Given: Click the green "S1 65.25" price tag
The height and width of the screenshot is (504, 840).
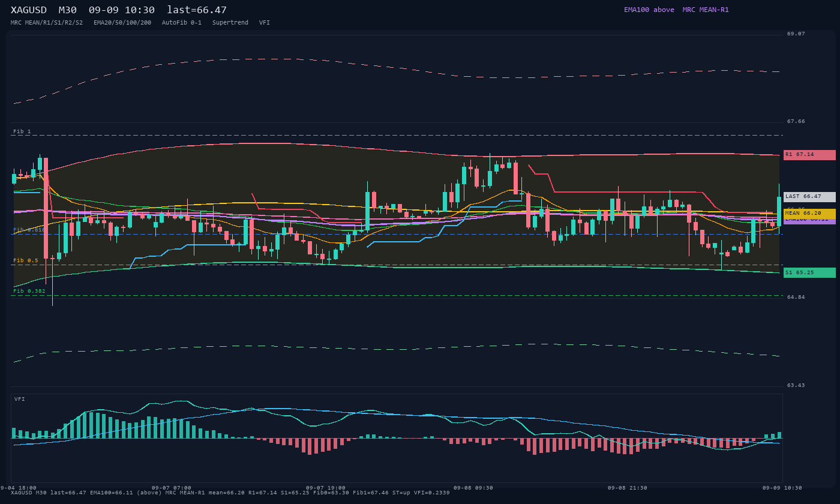Looking at the screenshot, I should click(x=809, y=273).
